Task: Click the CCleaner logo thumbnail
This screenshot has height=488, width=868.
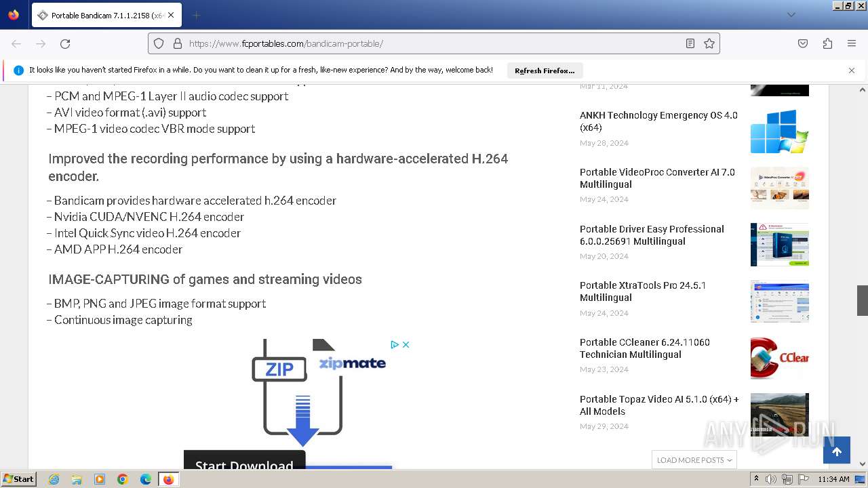Action: (780, 358)
